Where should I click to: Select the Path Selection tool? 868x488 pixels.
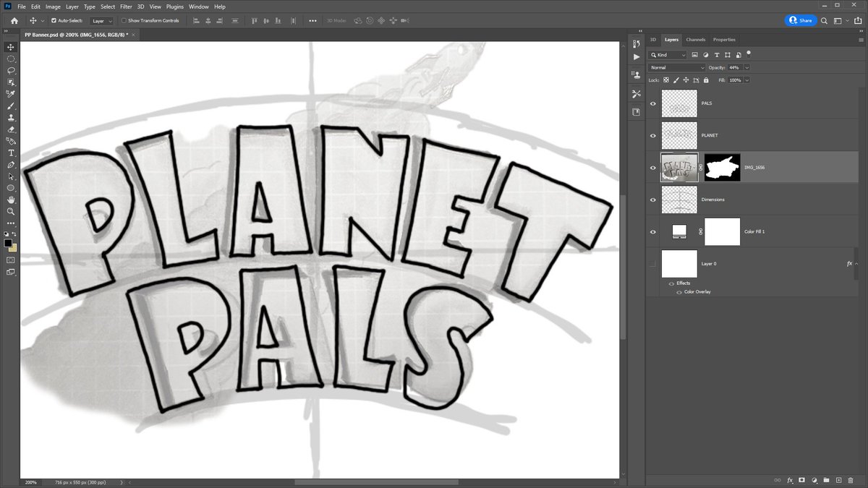pyautogui.click(x=11, y=176)
